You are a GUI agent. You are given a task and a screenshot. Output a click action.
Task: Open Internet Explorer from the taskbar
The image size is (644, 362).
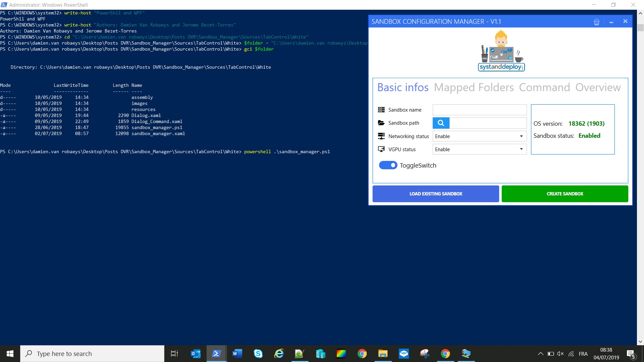point(279,354)
